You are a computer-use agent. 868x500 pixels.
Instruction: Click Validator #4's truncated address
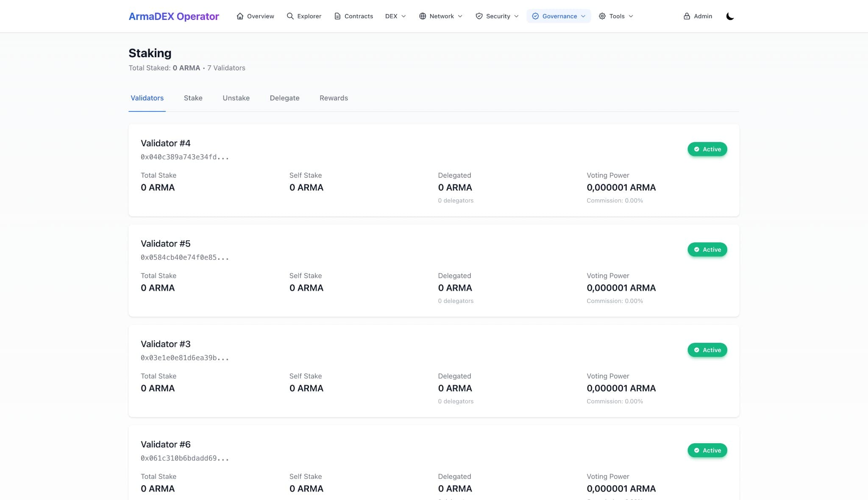185,156
